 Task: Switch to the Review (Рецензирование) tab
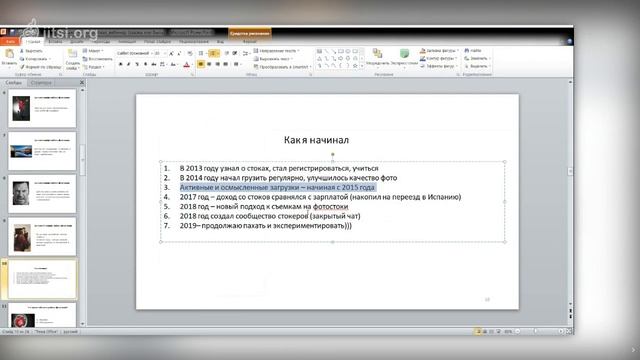point(193,42)
